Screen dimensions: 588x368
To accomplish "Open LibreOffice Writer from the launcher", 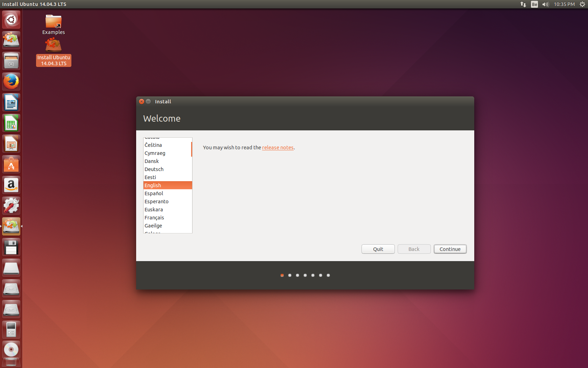I will 11,102.
